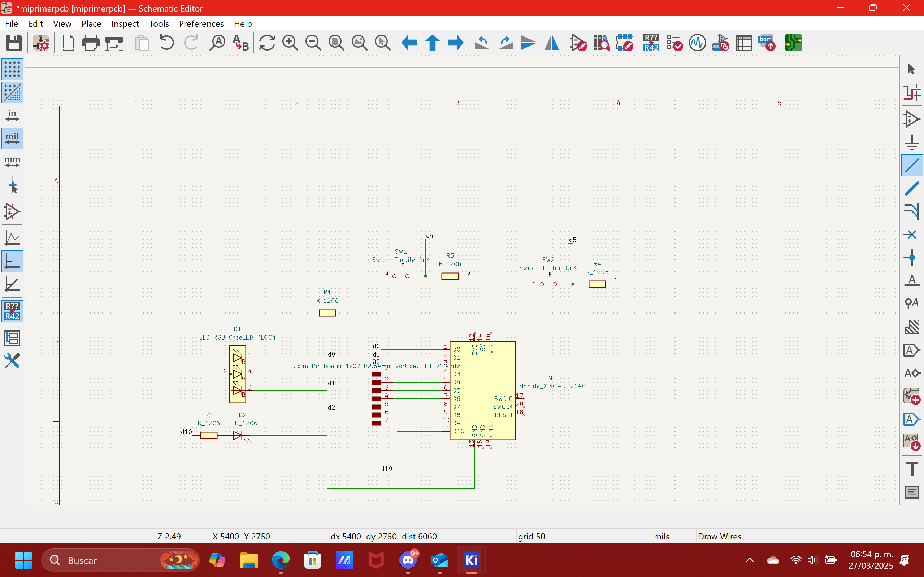The image size is (924, 577).
Task: Zoom in on the schematic
Action: pos(290,42)
